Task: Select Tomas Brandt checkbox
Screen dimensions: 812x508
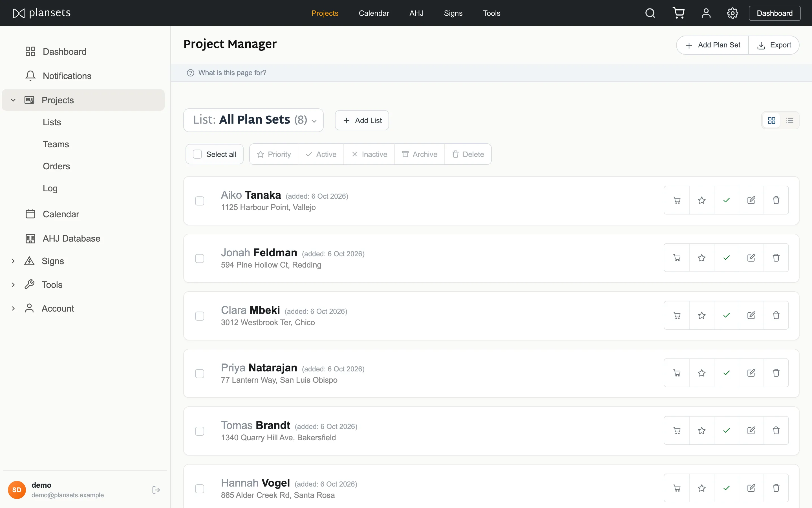Action: click(200, 431)
